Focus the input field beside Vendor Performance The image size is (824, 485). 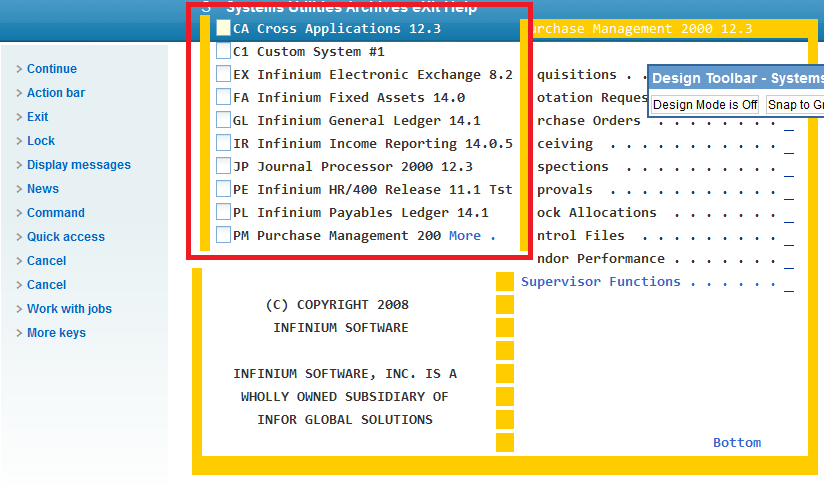tap(788, 262)
